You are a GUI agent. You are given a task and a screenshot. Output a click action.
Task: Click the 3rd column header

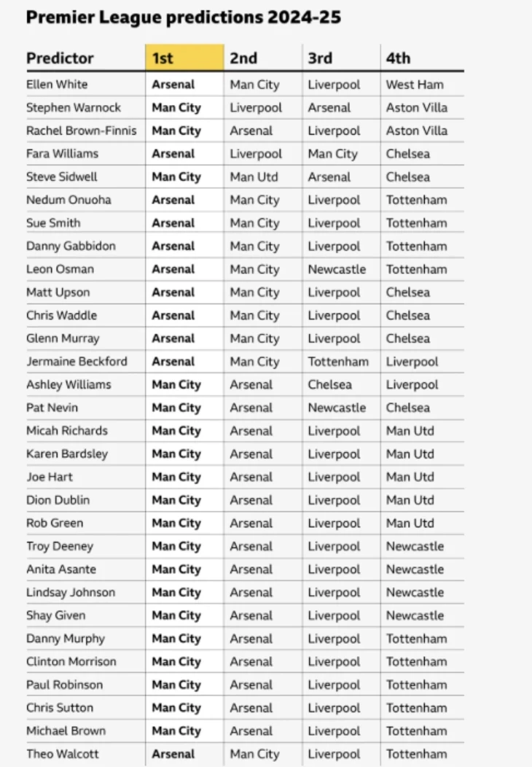320,58
